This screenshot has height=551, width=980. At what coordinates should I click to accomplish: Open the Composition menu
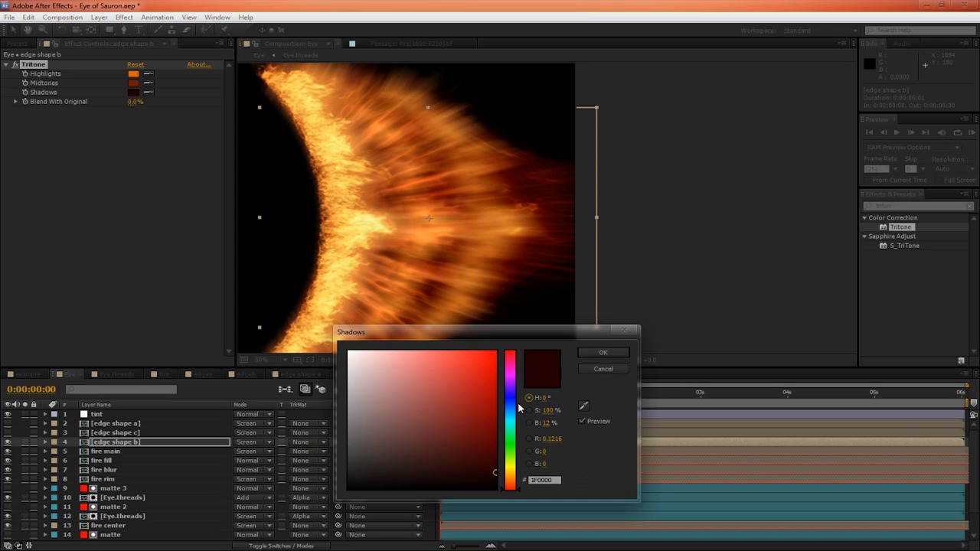point(63,17)
